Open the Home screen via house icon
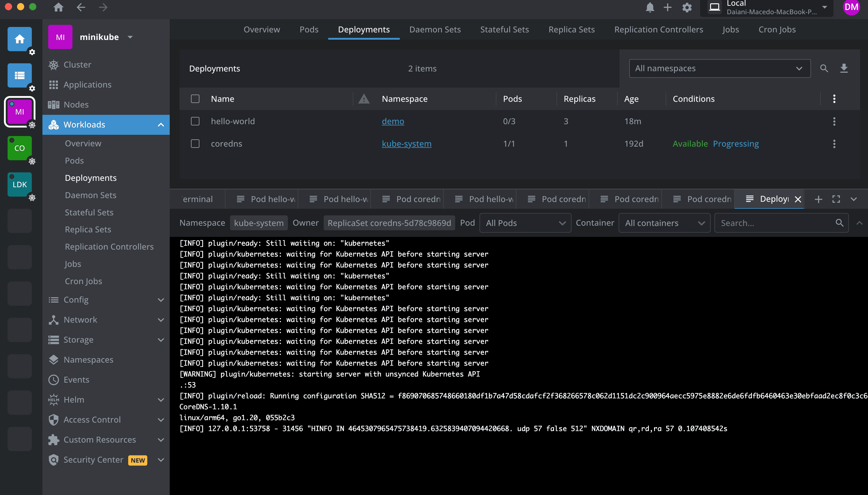868x495 pixels. click(58, 7)
